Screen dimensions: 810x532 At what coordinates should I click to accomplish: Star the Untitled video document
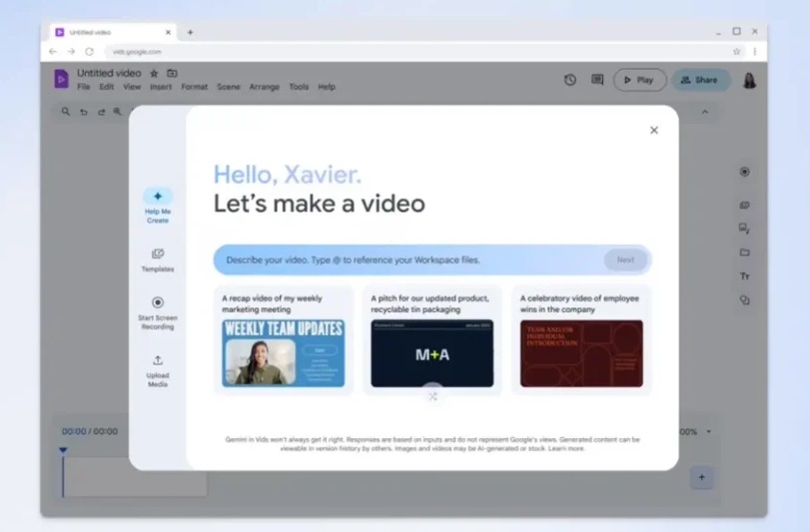click(x=154, y=74)
